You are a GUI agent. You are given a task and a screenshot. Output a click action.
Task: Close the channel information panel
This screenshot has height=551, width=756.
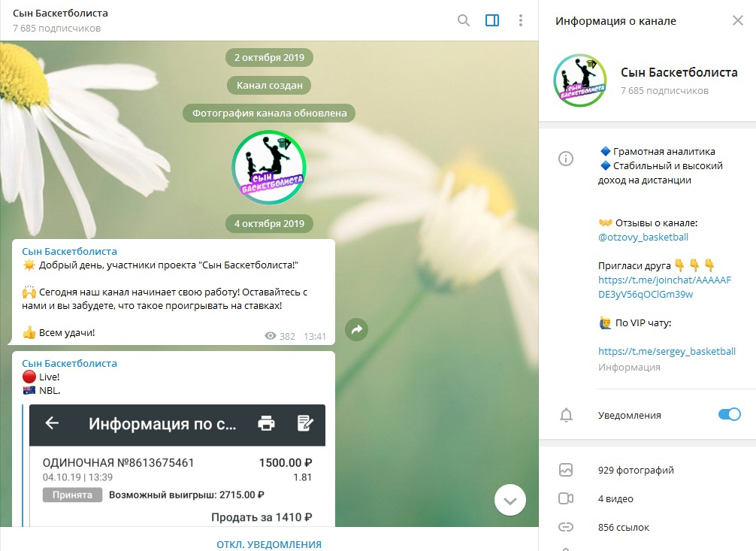[x=738, y=20]
